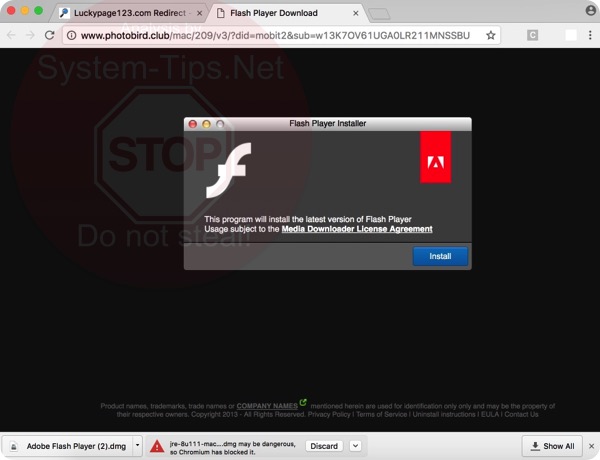Screen dimensions: 600x460
Task: Click the address bar URL field
Action: click(280, 35)
